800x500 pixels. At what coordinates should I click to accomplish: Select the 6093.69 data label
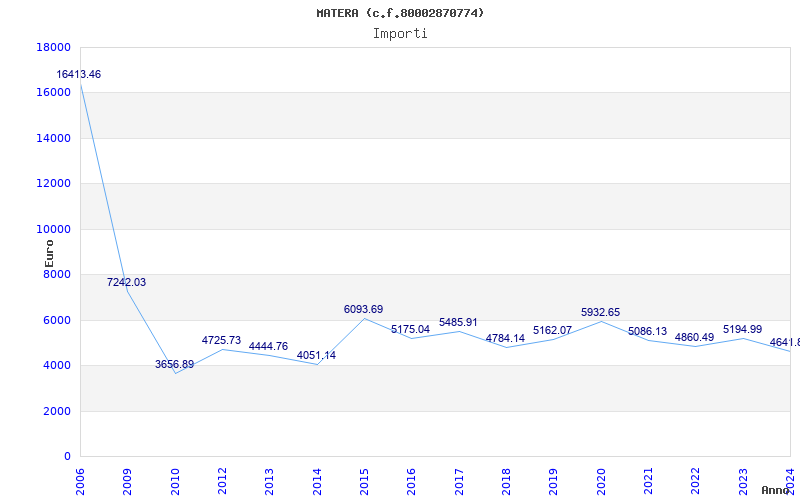363,309
